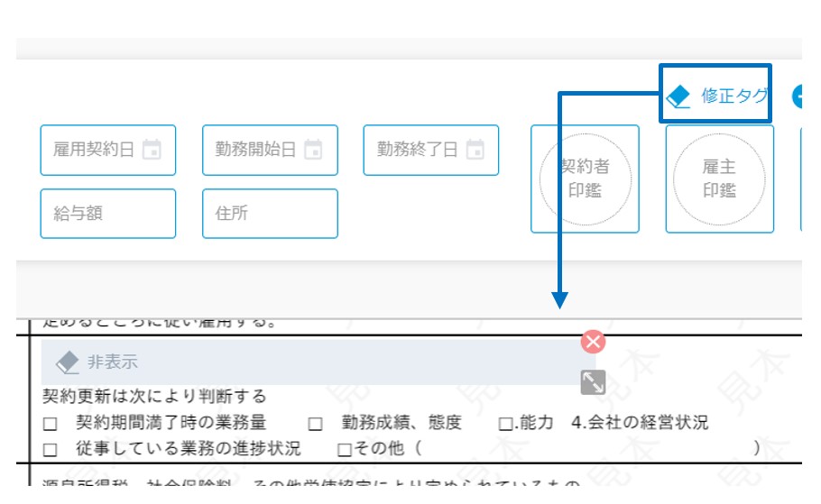Screen dimensions: 821x504
Task: Select the 契約者印鑑 stamp field
Action: tap(585, 179)
